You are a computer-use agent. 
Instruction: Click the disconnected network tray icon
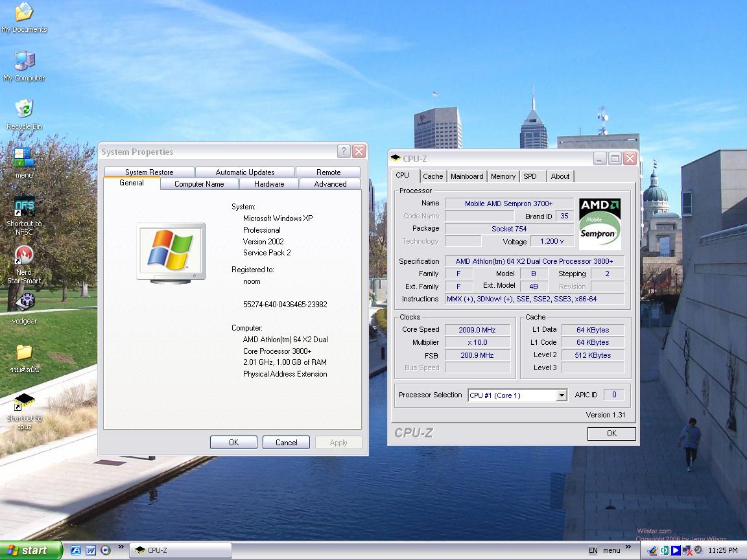tap(687, 550)
